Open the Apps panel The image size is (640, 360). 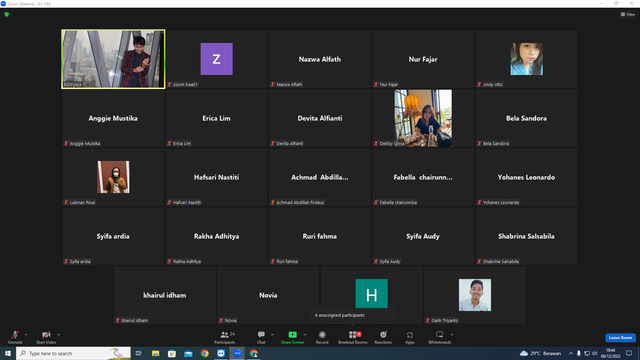pyautogui.click(x=410, y=337)
